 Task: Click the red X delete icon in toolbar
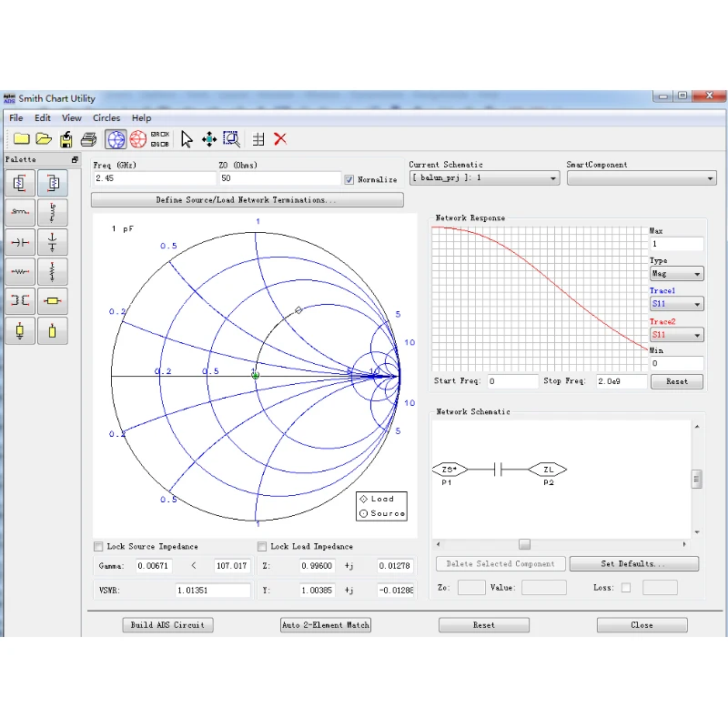280,139
